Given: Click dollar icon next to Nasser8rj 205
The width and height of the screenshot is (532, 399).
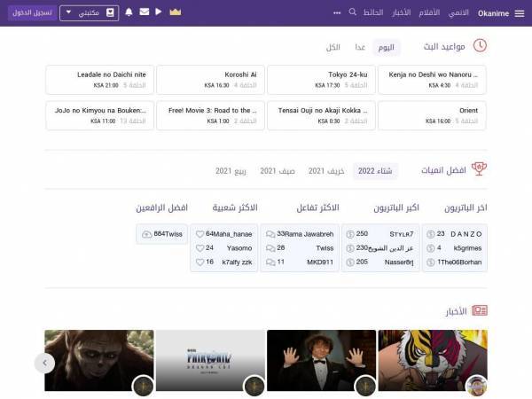Looking at the screenshot, I should point(350,262).
